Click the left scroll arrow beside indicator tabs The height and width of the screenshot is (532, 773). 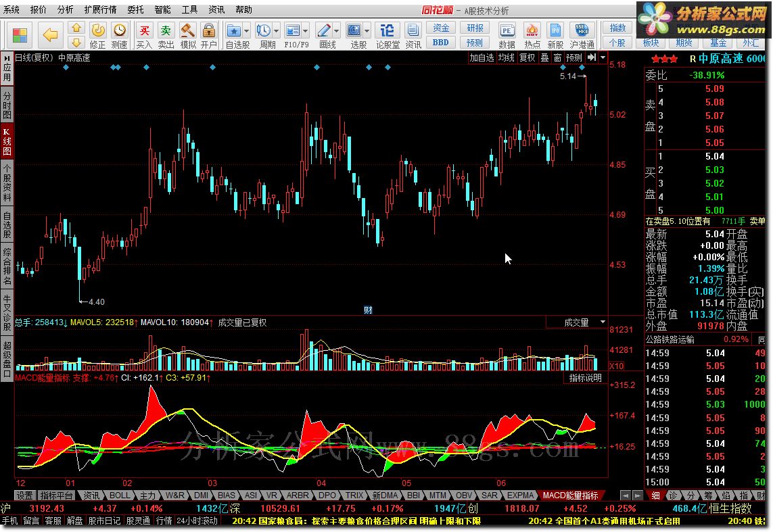626,495
